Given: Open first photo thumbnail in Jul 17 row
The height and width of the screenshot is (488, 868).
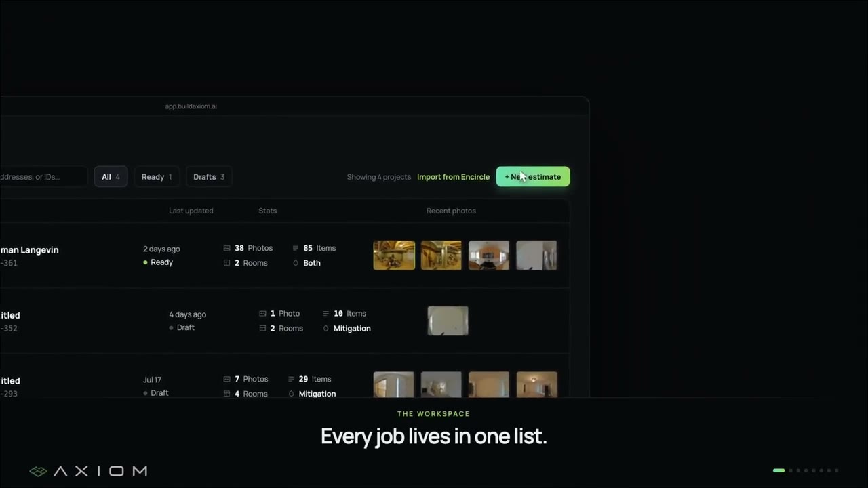Looking at the screenshot, I should pos(394,384).
